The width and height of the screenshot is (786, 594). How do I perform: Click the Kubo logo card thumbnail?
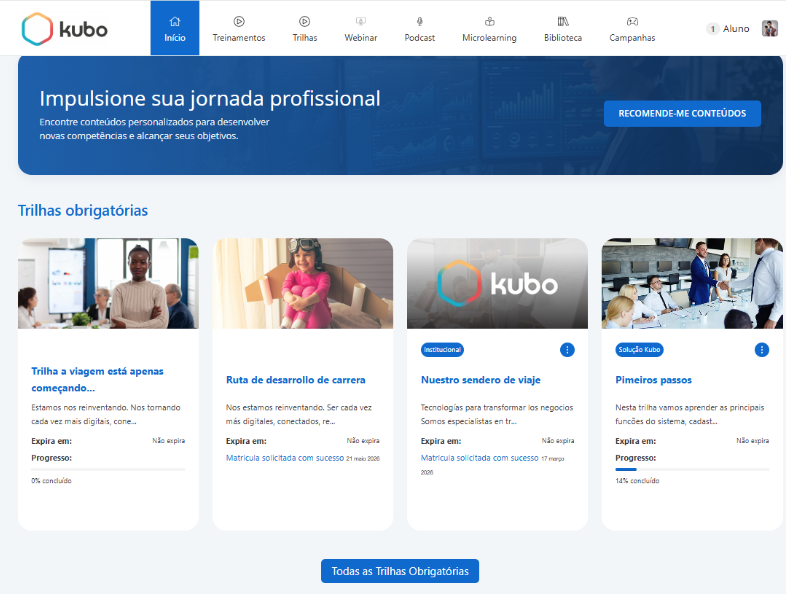(497, 283)
